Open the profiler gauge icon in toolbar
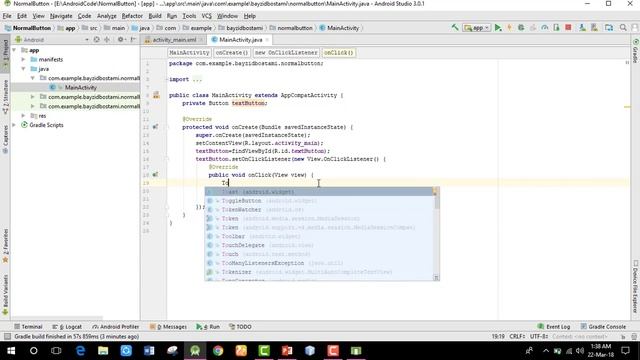640x360 pixels. [x=544, y=27]
